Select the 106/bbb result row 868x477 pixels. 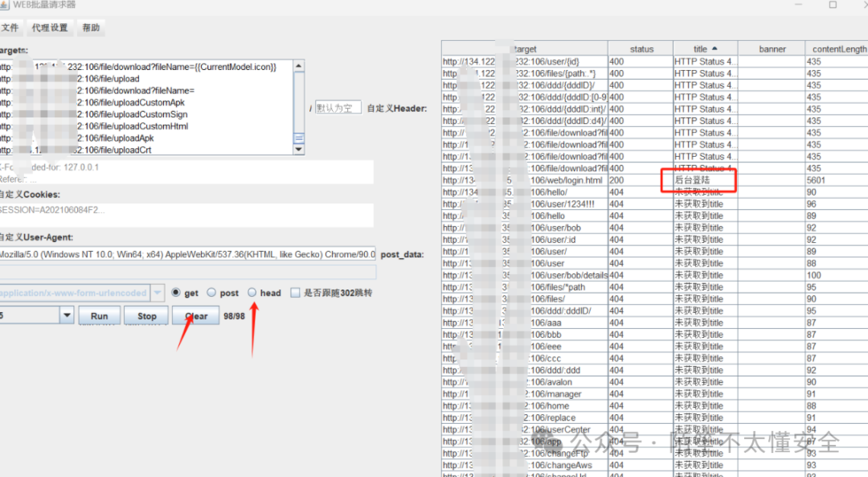click(x=654, y=335)
